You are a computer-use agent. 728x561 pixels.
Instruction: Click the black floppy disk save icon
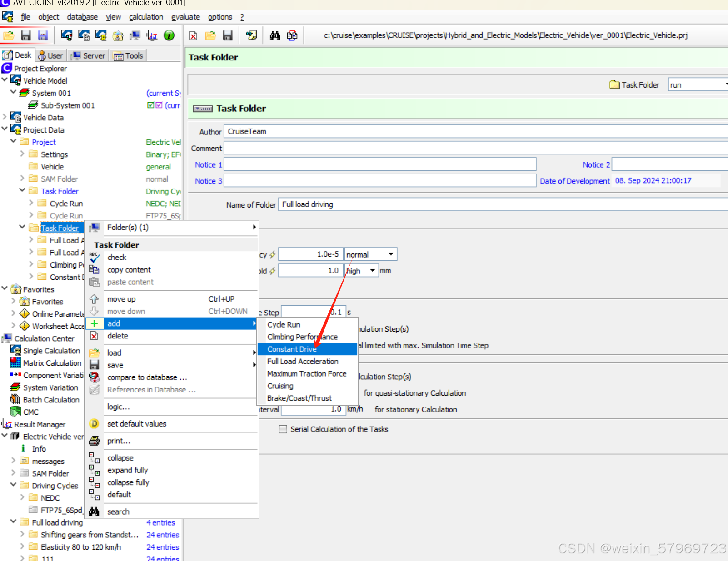[x=26, y=35]
